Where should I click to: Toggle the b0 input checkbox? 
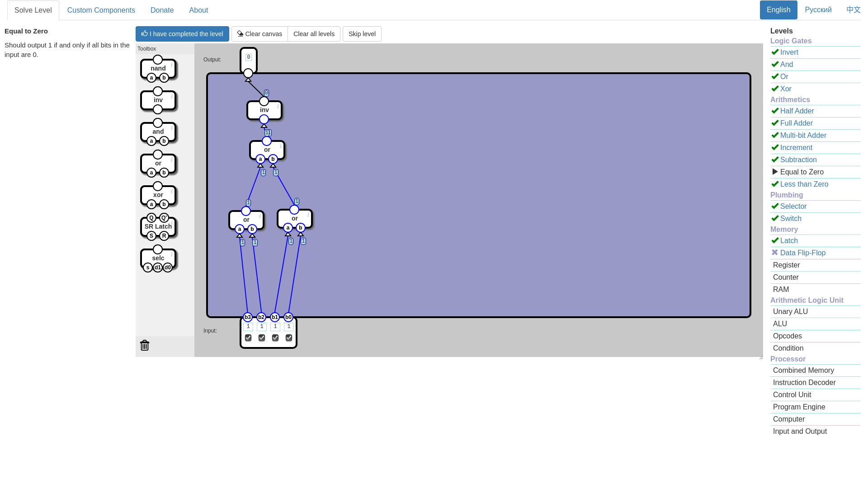pyautogui.click(x=289, y=338)
